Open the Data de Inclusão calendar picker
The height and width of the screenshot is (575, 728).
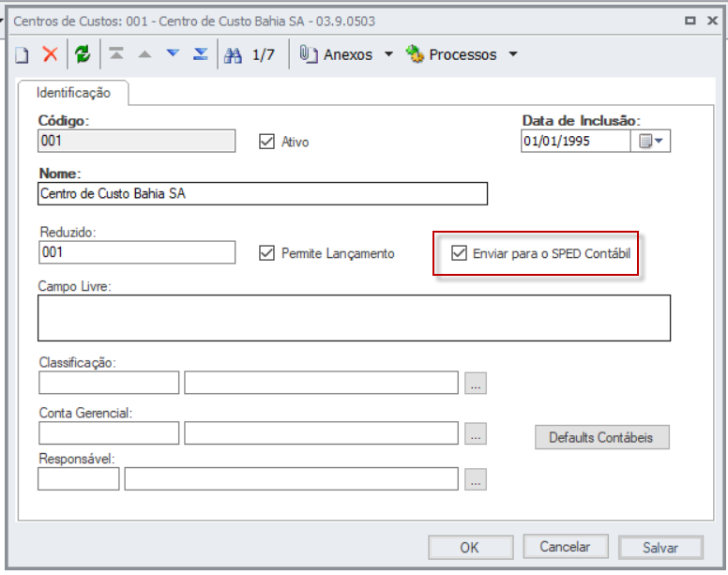click(x=650, y=141)
